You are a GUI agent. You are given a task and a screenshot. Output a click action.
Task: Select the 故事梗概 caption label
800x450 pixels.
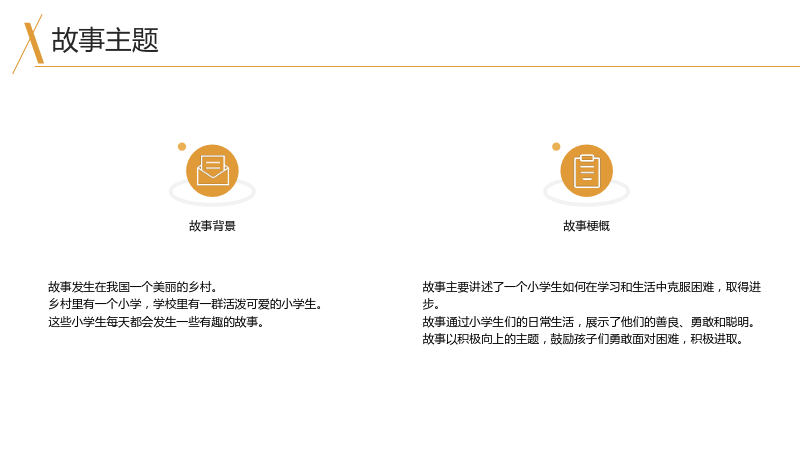pos(586,226)
